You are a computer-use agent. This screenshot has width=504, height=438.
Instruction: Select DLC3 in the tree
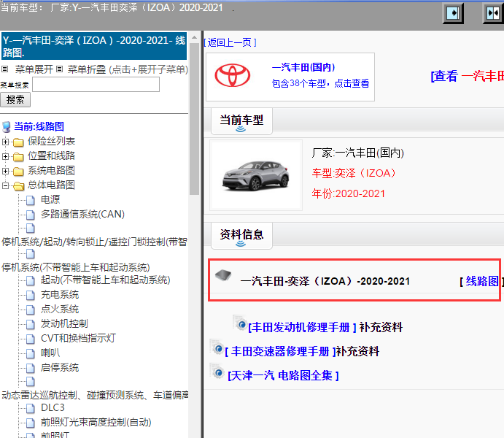pos(53,408)
